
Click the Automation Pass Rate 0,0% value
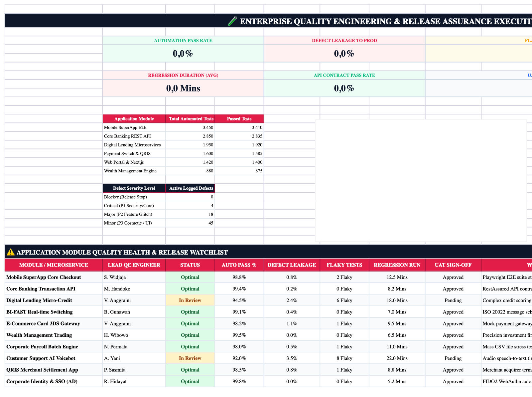coord(183,53)
